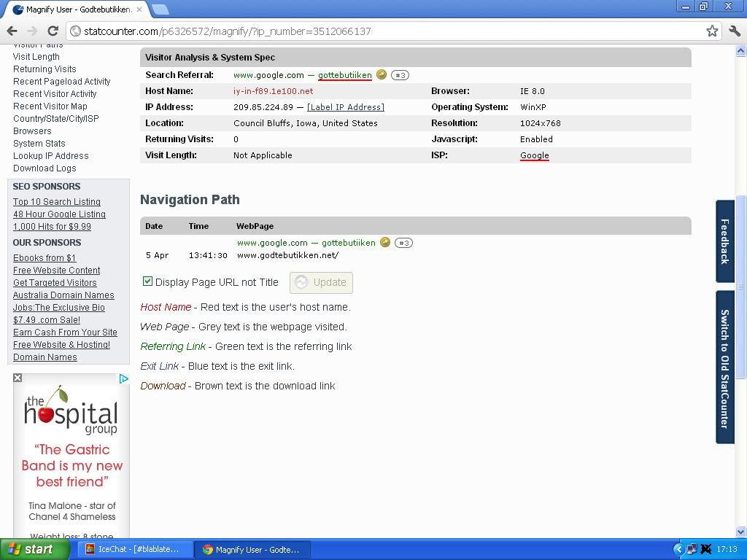Screen dimensions: 747x560
Task: Open Ebooks from $1 sponsor link
Action: pyautogui.click(x=44, y=258)
